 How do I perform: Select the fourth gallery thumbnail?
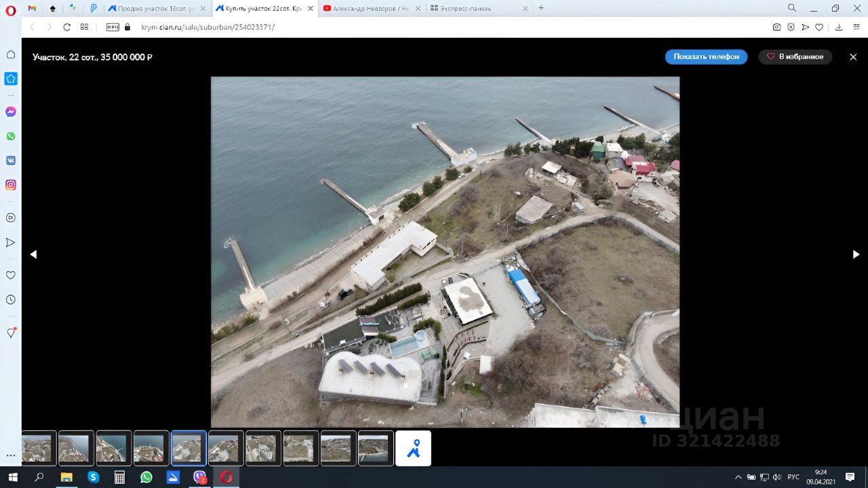pos(151,448)
